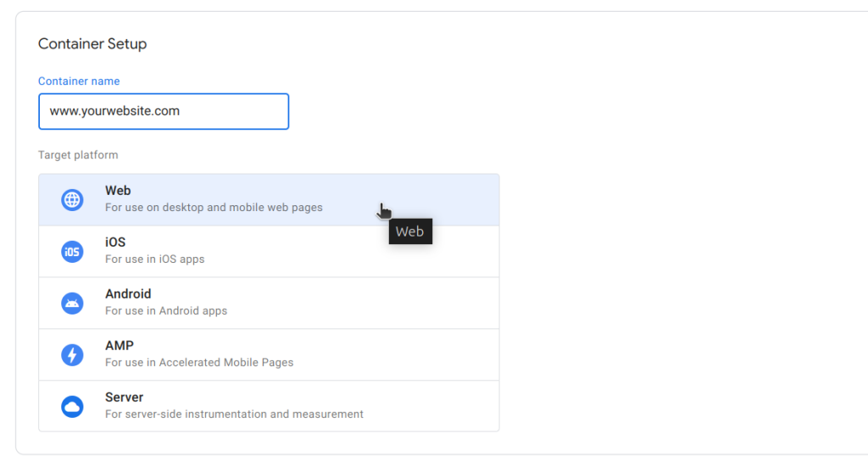The height and width of the screenshot is (468, 868).
Task: Choose the AMP platform option
Action: tap(269, 354)
